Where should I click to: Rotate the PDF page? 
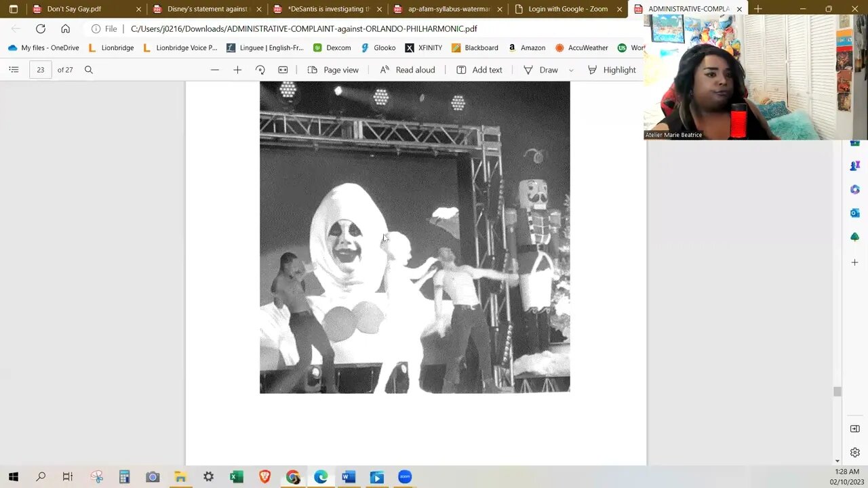click(x=260, y=70)
